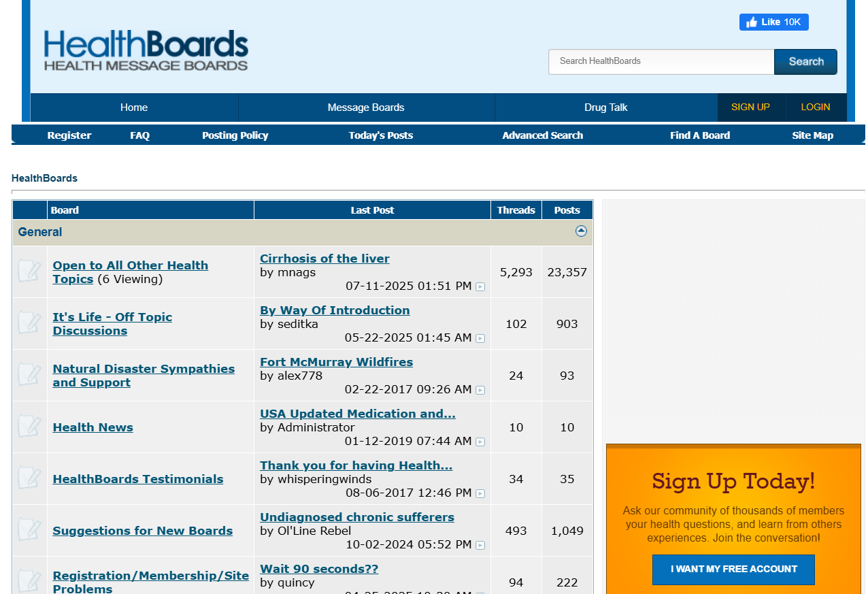Open Advanced Search in the sub-menu
Viewport: 868px width, 594px height.
click(543, 135)
